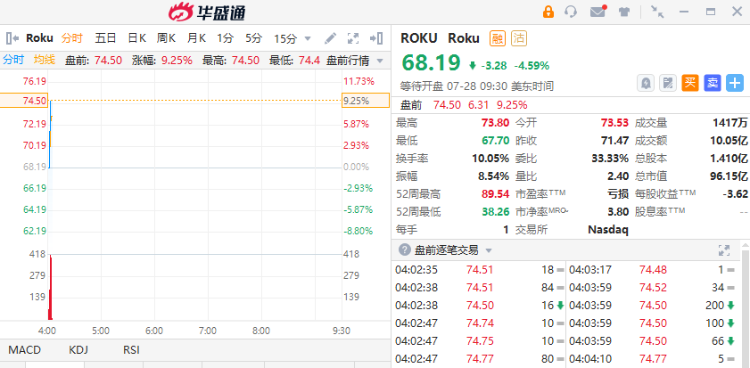750x368 pixels.
Task: Click the 今开 value 73.53
Action: pos(615,123)
